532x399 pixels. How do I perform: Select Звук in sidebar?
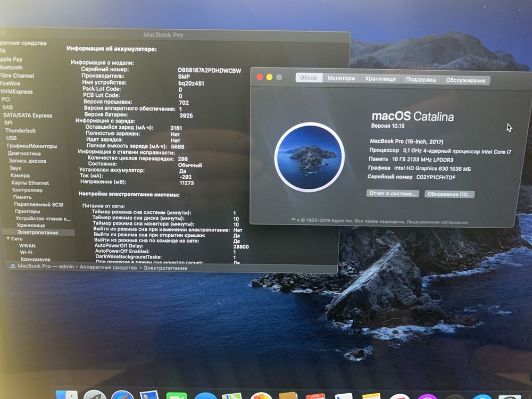15,168
